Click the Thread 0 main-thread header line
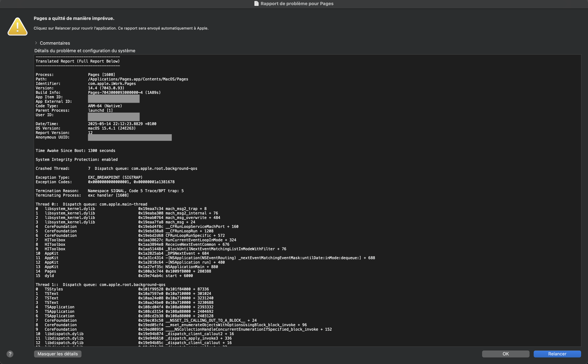 [91, 204]
